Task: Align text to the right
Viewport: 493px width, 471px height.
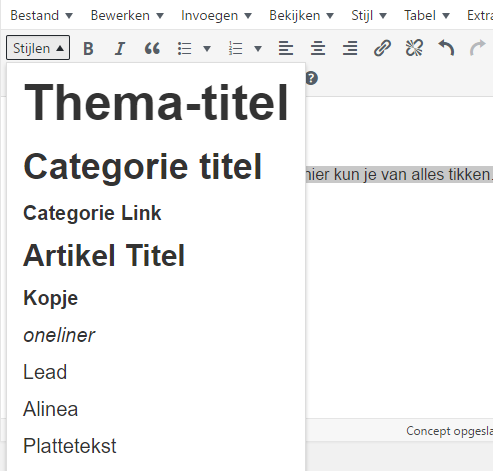Action: (350, 49)
